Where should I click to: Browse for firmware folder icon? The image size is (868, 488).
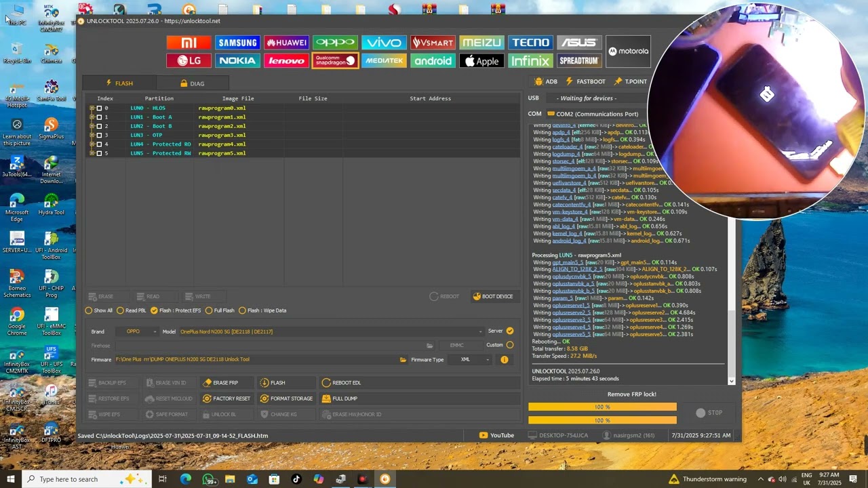pos(403,360)
